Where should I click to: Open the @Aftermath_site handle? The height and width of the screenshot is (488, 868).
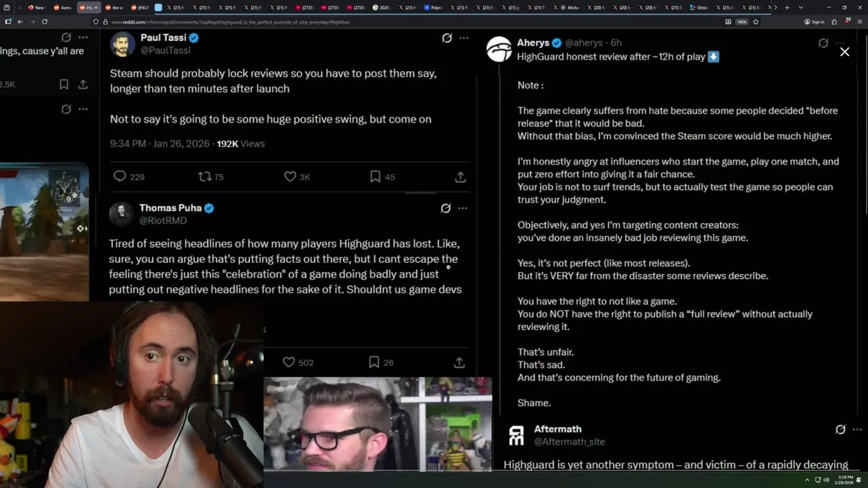(570, 441)
